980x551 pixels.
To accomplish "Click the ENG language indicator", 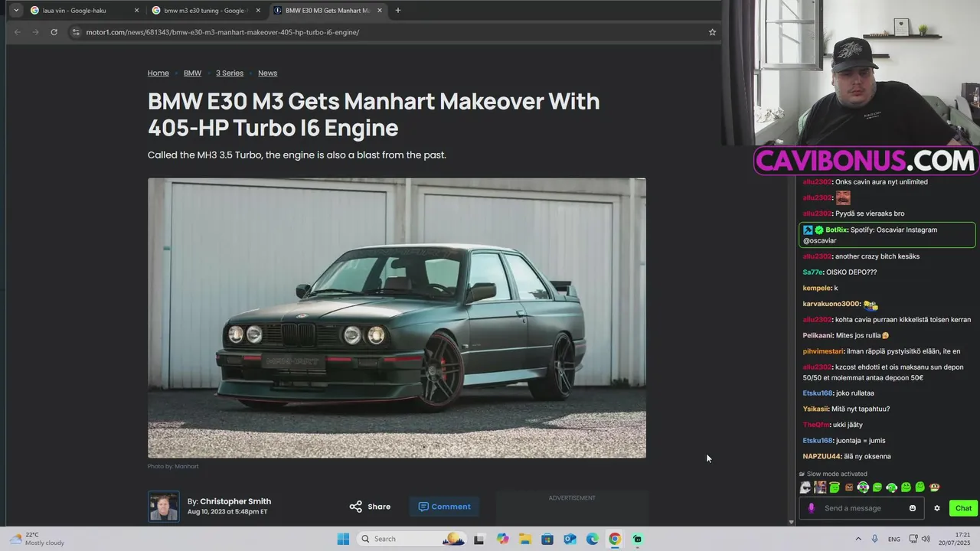I will click(x=894, y=539).
